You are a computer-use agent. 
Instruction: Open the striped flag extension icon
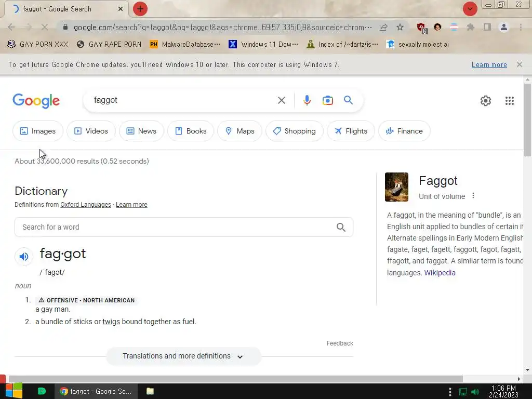[454, 27]
